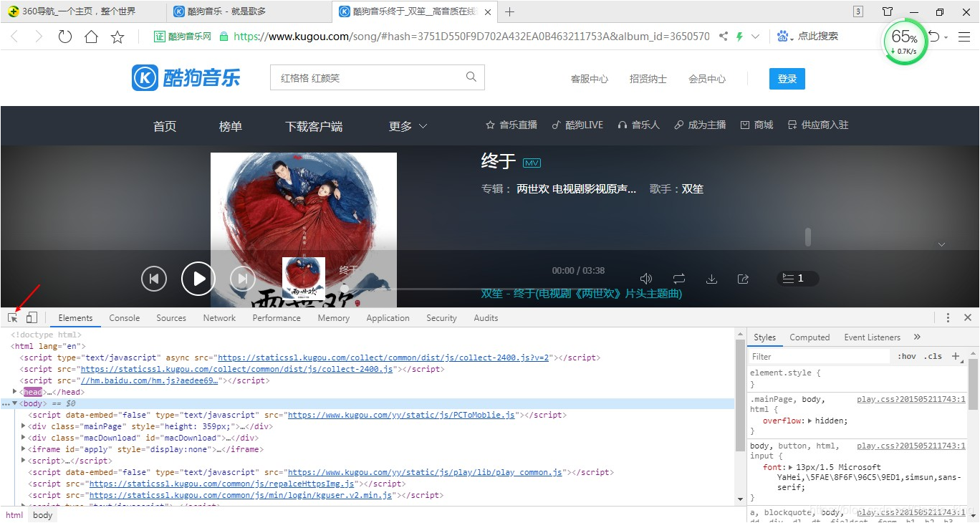980x523 pixels.
Task: Toggle the .cls class editor
Action: (933, 356)
